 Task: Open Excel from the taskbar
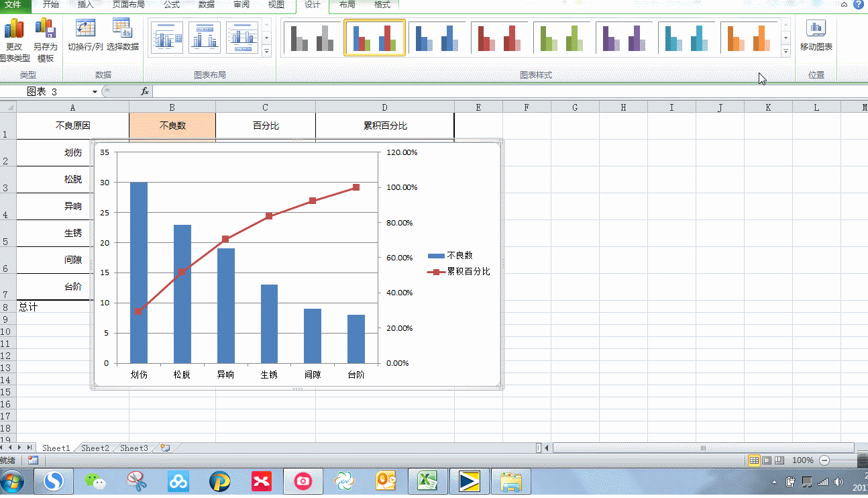click(x=428, y=481)
